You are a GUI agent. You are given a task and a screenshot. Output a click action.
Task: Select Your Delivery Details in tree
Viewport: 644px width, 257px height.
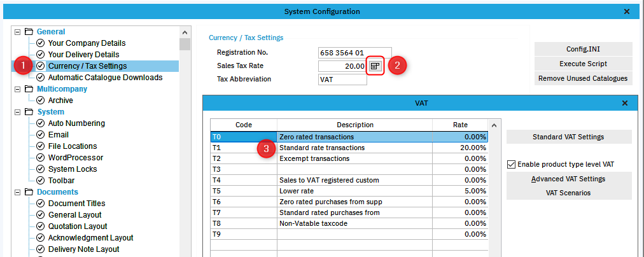(x=84, y=55)
